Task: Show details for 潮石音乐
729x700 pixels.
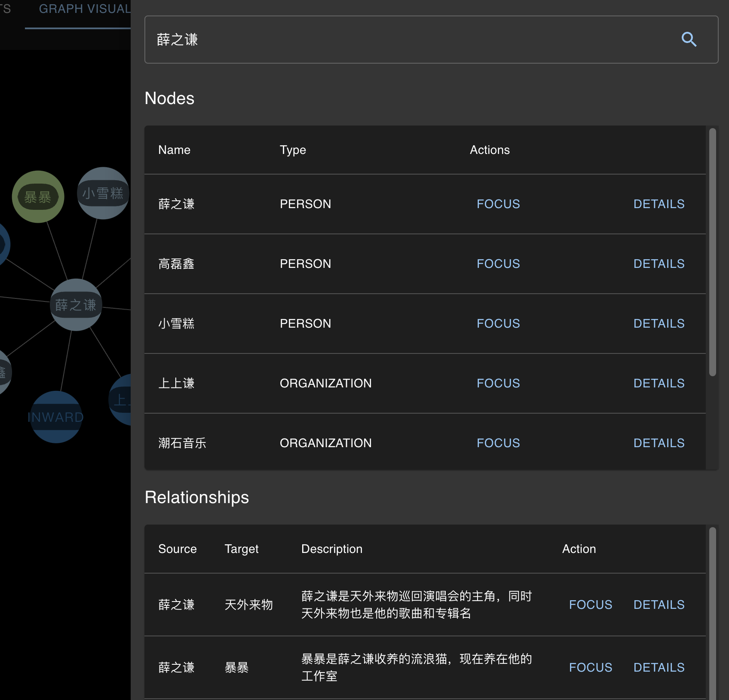Action: point(659,443)
